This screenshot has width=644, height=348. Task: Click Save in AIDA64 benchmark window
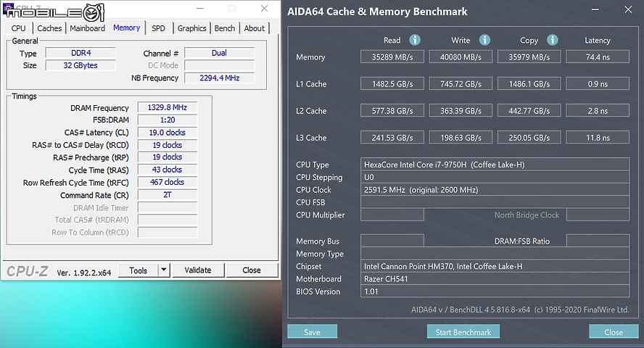(x=312, y=331)
